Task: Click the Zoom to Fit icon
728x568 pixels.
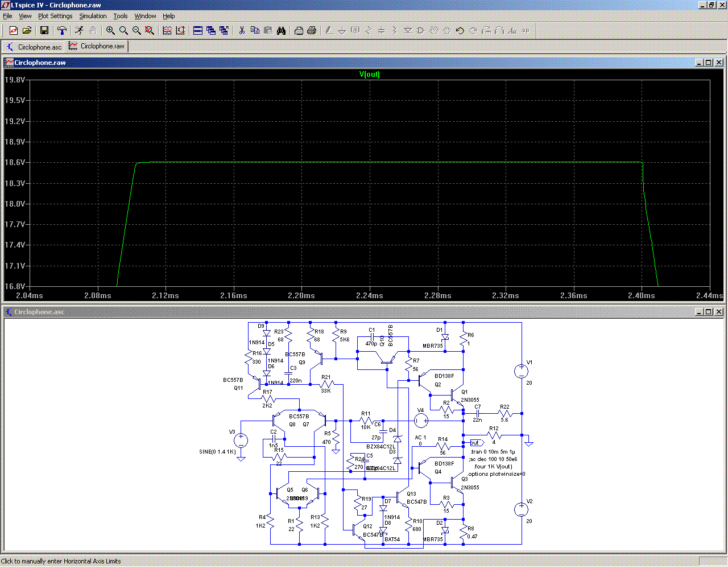Action: [x=150, y=31]
